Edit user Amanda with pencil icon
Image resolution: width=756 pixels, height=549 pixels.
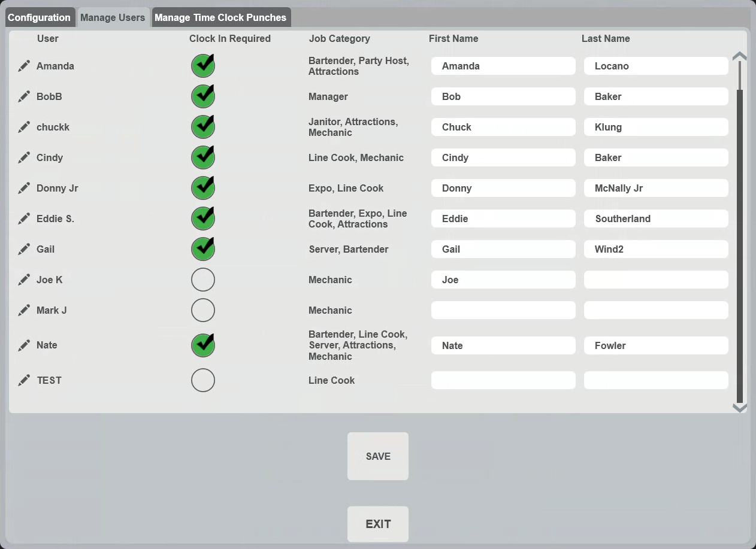[x=24, y=66]
